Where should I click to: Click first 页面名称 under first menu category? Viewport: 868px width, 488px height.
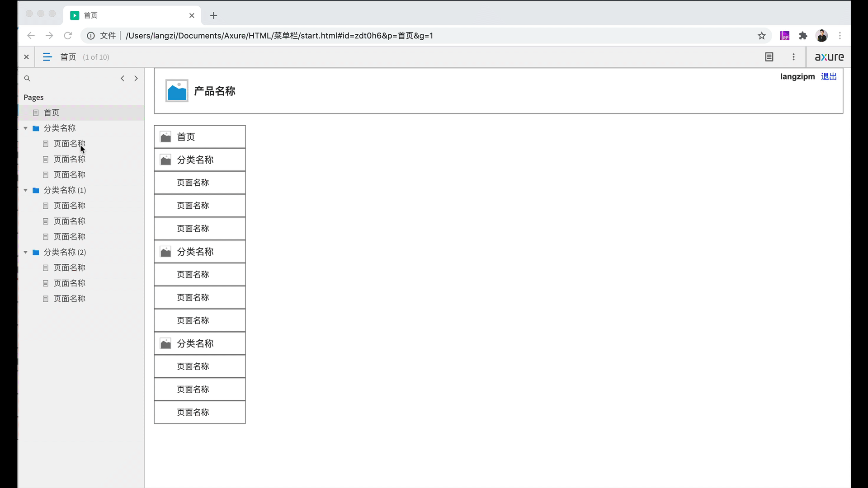pos(200,183)
